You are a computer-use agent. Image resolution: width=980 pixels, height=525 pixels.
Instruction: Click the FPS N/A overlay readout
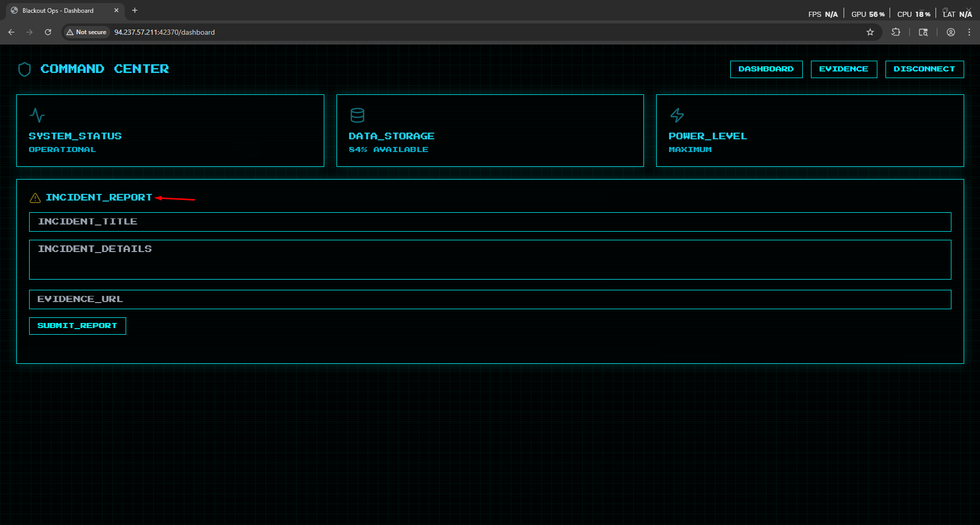(x=823, y=14)
